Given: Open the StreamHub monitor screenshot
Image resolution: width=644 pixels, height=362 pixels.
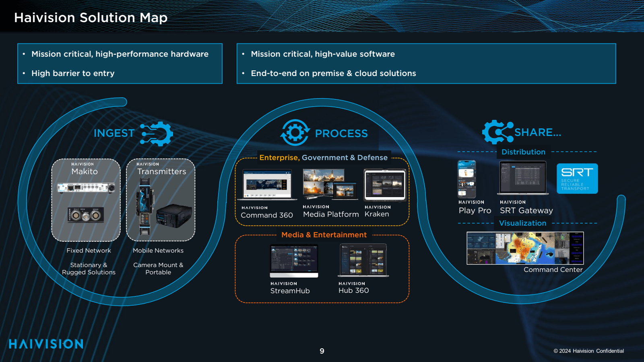Looking at the screenshot, I should click(294, 261).
